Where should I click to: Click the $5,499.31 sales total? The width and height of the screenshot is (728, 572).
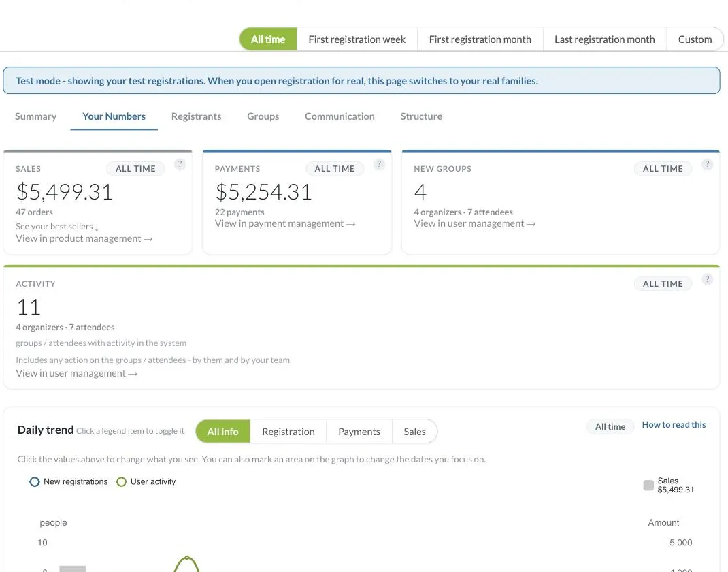[65, 192]
